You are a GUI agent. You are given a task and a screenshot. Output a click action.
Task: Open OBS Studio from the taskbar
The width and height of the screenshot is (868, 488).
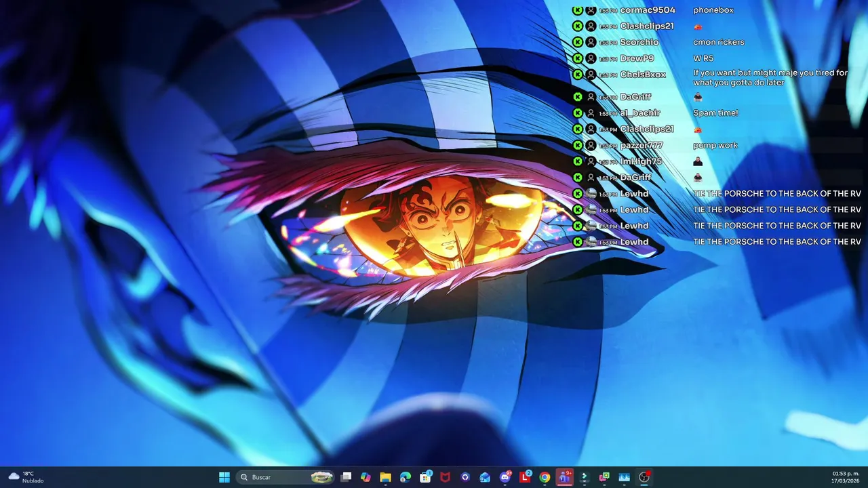pyautogui.click(x=644, y=477)
